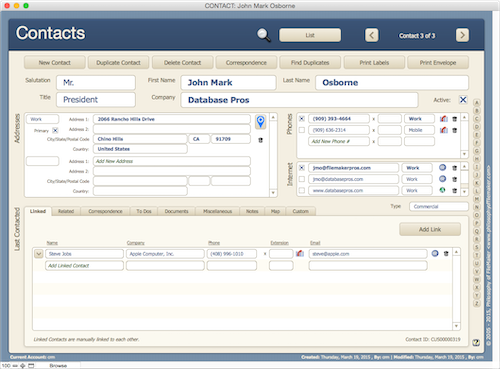Click the New Contact button

pos(55,63)
